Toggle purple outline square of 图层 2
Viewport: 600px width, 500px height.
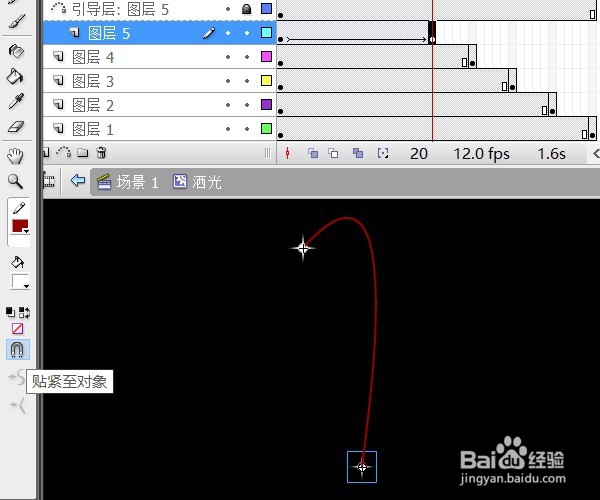(266, 104)
